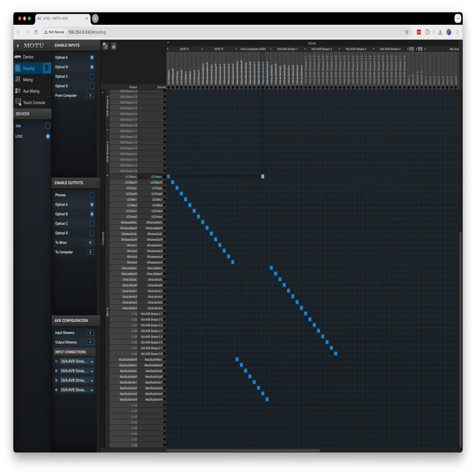The height and width of the screenshot is (476, 476).
Task: Toggle Optical A input checkbox
Action: 92,57
